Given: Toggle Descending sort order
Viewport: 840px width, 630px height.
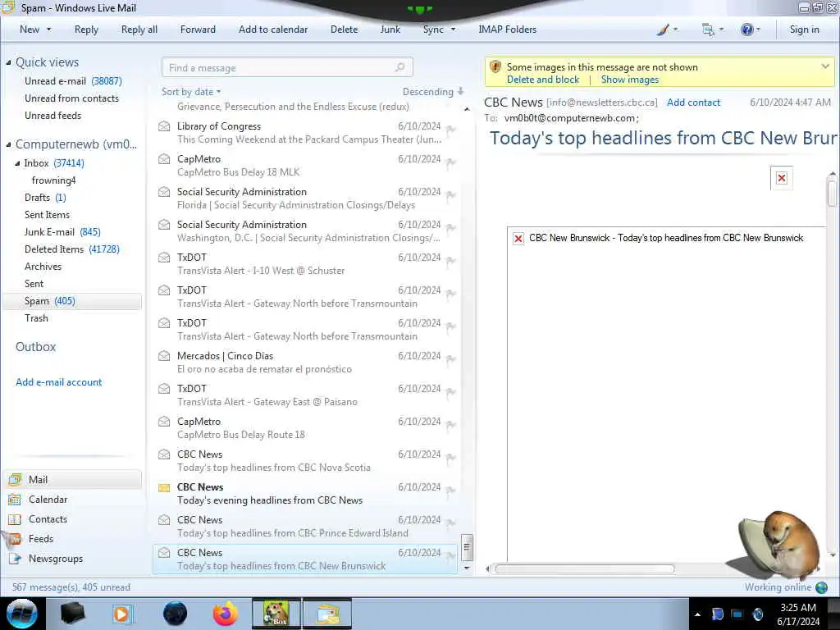Looking at the screenshot, I should tap(433, 92).
